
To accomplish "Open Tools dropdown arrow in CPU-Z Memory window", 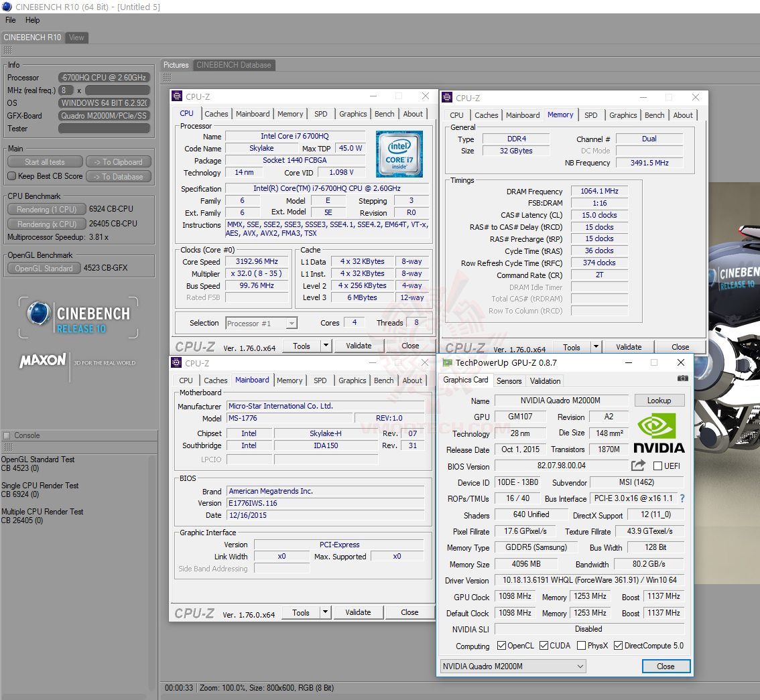I will coord(596,347).
